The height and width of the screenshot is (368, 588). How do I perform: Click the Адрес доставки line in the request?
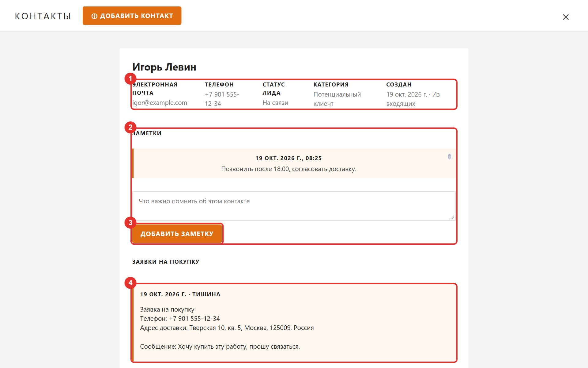coord(227,328)
